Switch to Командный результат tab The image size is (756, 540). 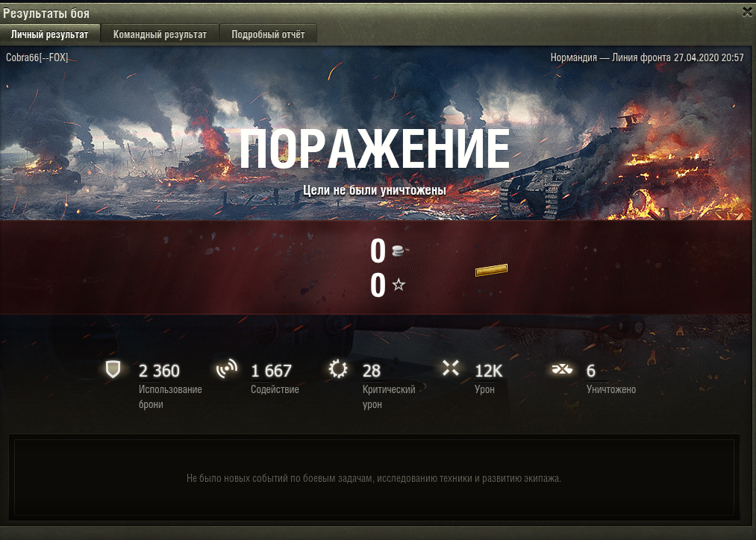pos(160,34)
